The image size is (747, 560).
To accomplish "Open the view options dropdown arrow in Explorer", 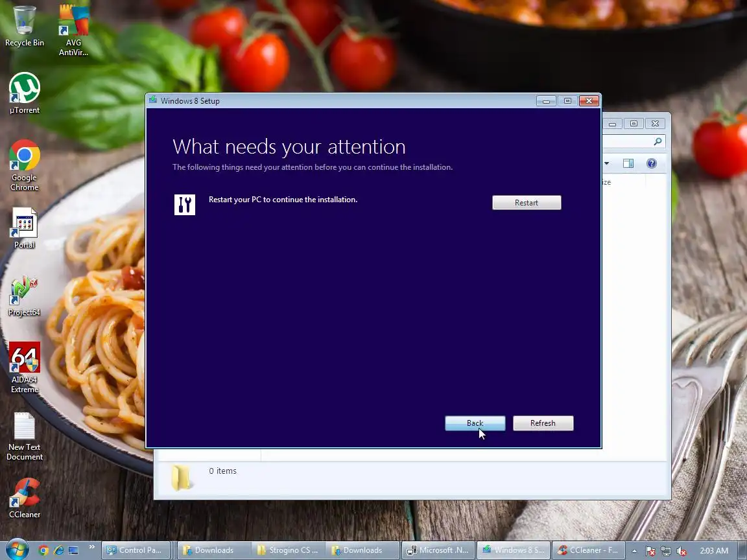I will click(x=607, y=163).
